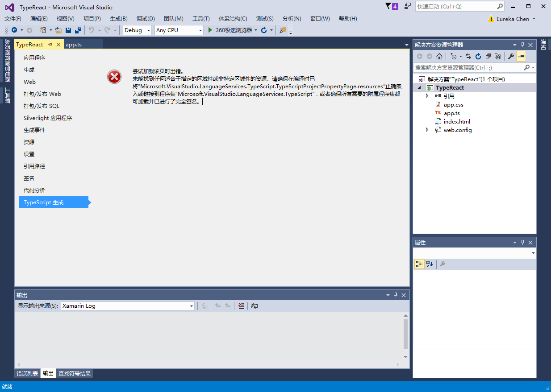This screenshot has width=551, height=392.
Task: Click Property Pages wrench in Properties panel
Action: point(443,264)
